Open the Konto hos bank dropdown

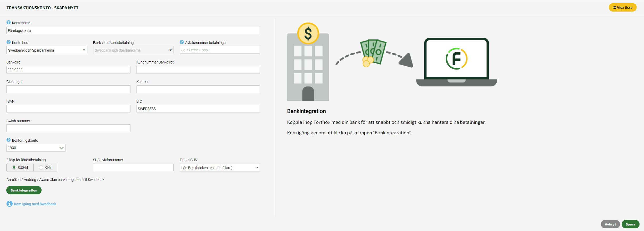pos(47,50)
